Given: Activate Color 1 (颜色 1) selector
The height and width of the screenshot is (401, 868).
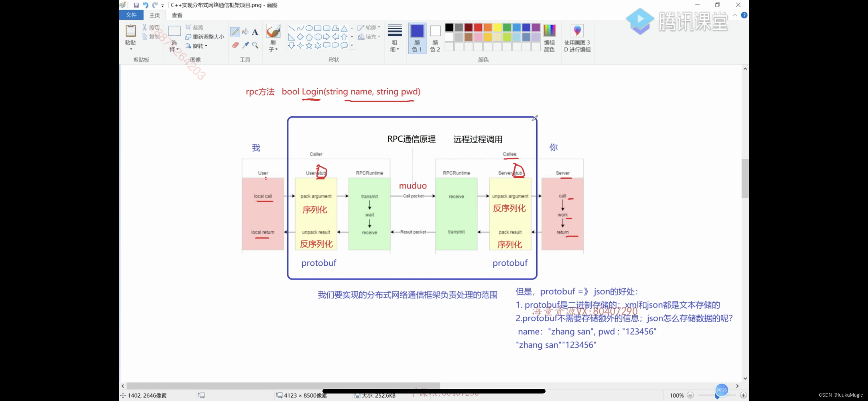Looking at the screenshot, I should (x=417, y=38).
